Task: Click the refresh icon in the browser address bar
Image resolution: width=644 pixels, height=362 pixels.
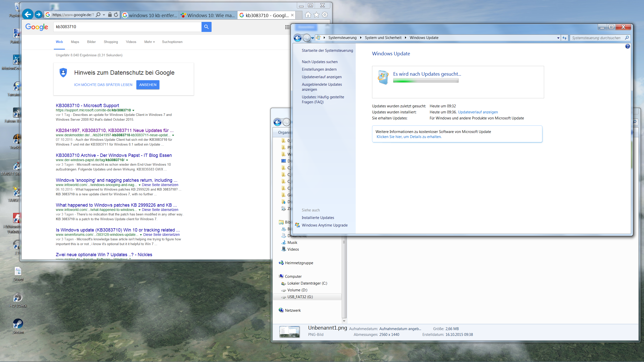Action: click(116, 15)
